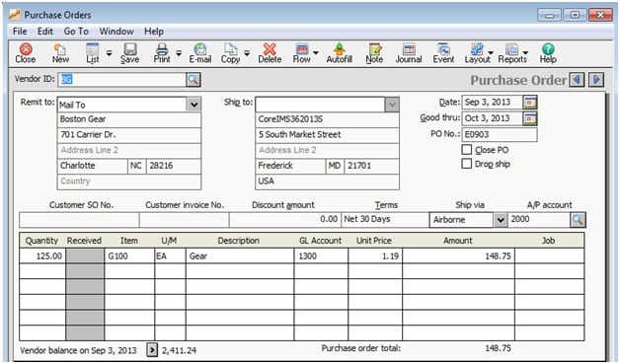Open the Vendor ID lookup magnifier

coord(194,80)
